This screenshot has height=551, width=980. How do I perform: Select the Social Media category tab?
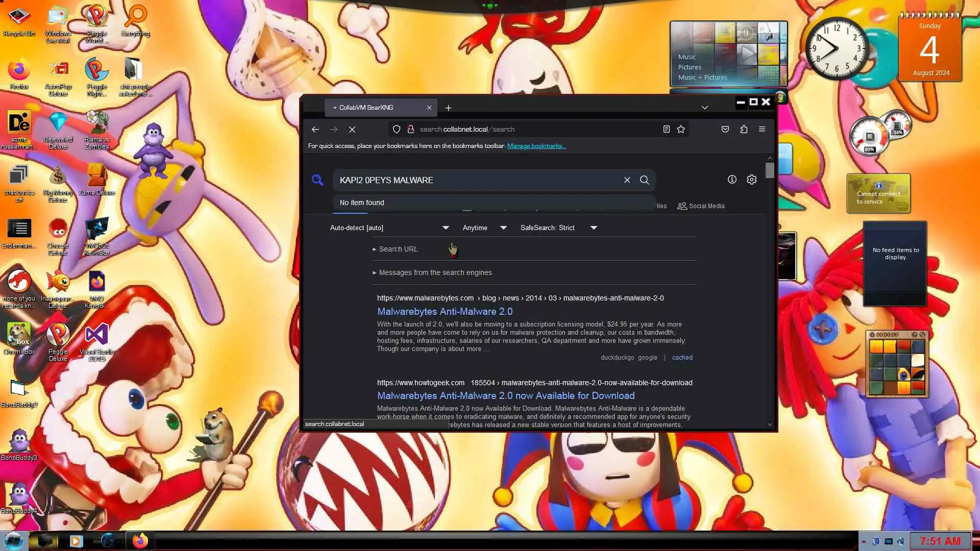tap(701, 206)
